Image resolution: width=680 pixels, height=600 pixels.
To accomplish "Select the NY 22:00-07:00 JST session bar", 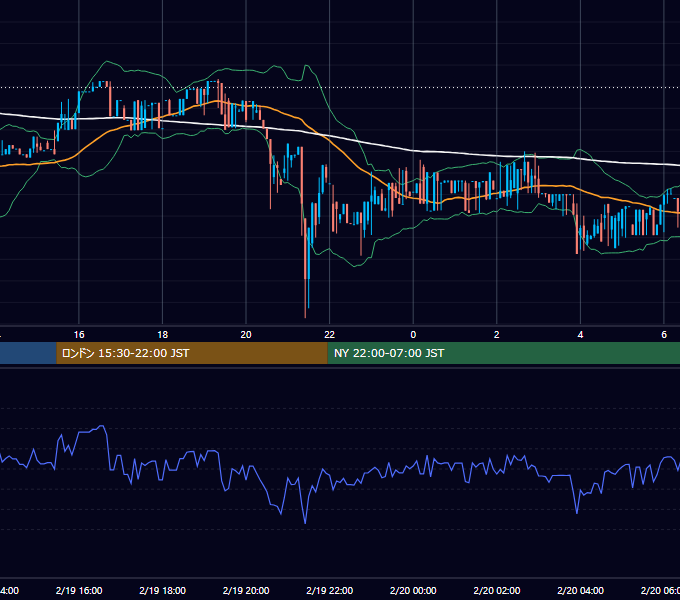I will pos(503,353).
